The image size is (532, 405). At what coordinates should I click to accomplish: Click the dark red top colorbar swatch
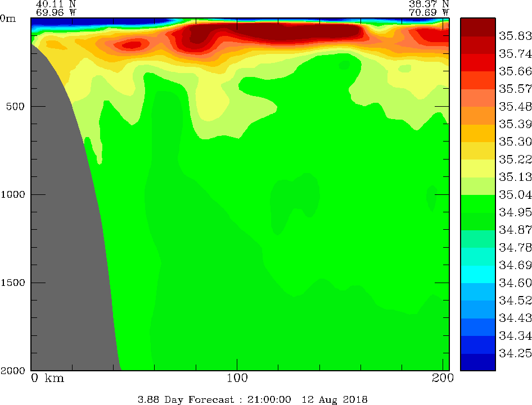477,26
